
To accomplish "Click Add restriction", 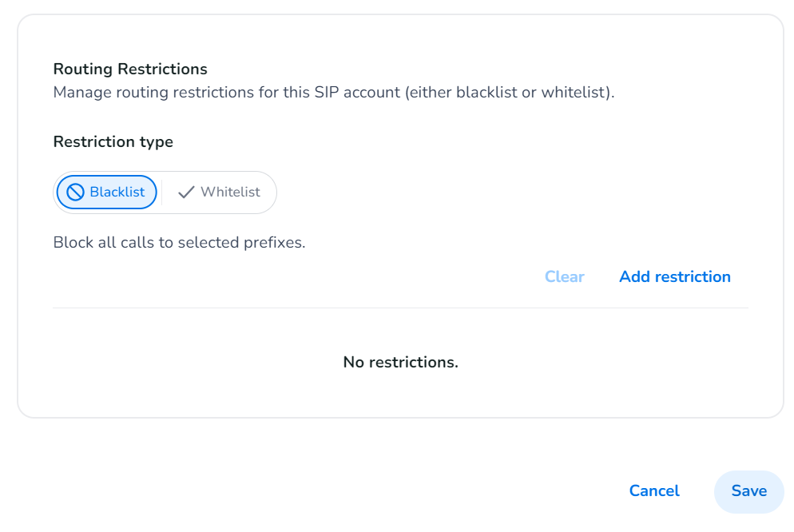I will point(674,276).
